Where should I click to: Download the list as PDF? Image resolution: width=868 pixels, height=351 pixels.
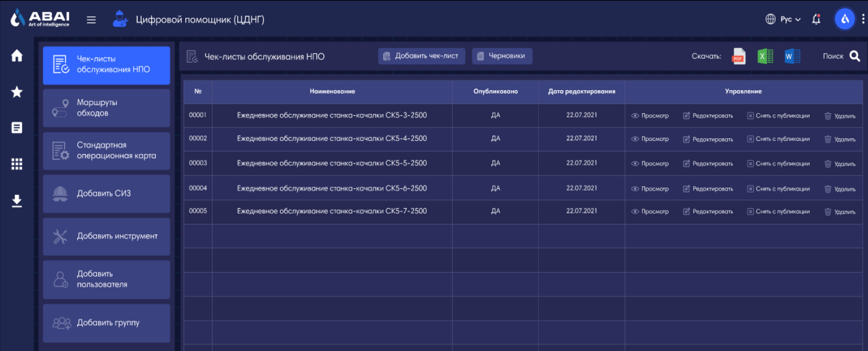coord(738,56)
